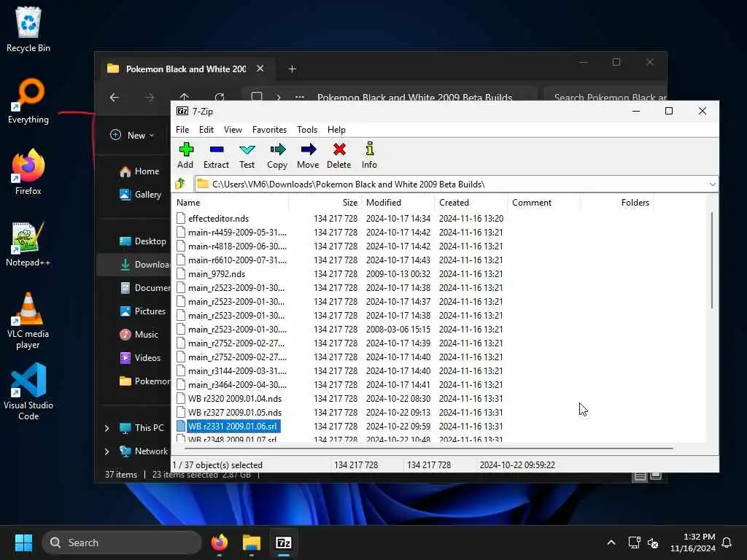
Task: Open Everything search desktop shortcut
Action: pos(28,101)
